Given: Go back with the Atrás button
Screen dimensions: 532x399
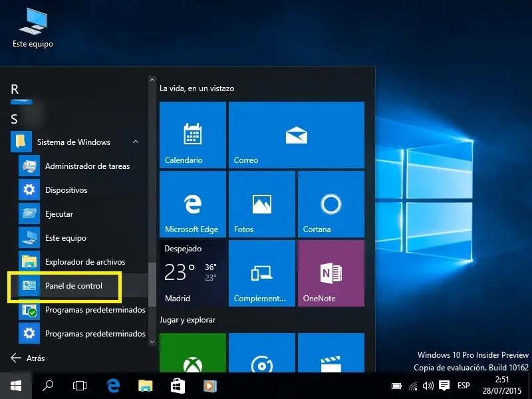Looking at the screenshot, I should click(28, 358).
